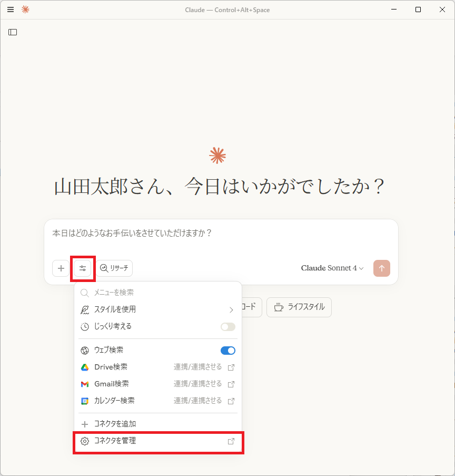This screenshot has width=455, height=476.
Task: Open the Claude Sonnet 4 model selector
Action: pos(332,268)
